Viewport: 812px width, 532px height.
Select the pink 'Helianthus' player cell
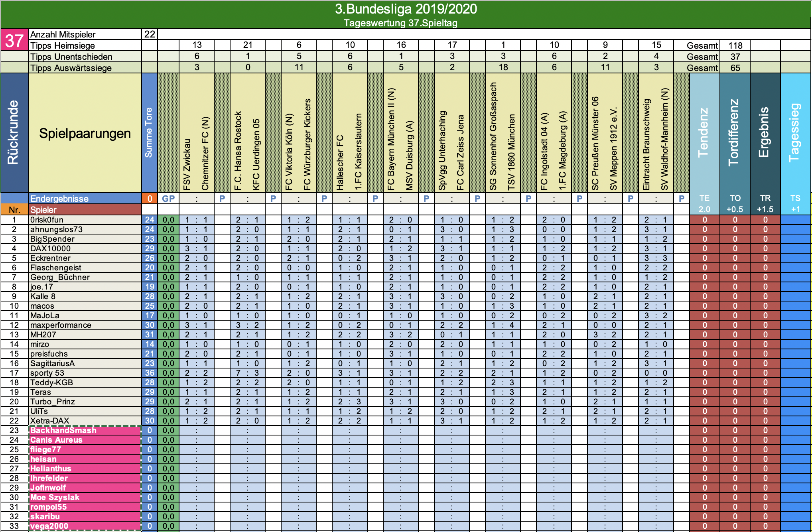tap(85, 469)
